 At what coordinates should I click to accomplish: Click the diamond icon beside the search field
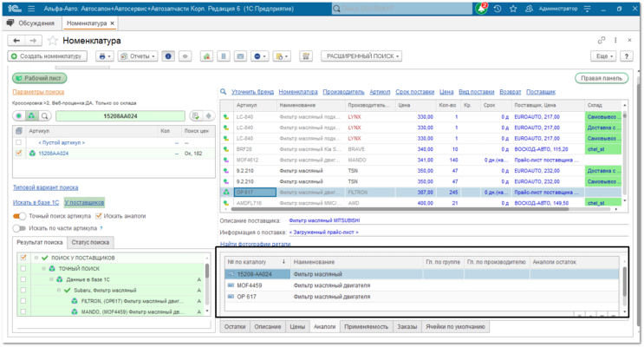tap(209, 116)
